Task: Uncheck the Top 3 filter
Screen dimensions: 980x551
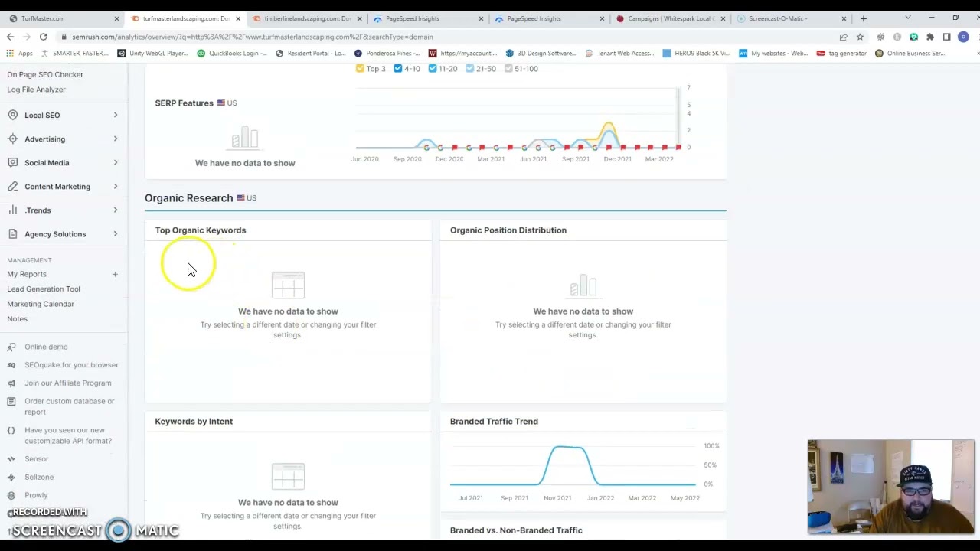Action: pyautogui.click(x=360, y=68)
